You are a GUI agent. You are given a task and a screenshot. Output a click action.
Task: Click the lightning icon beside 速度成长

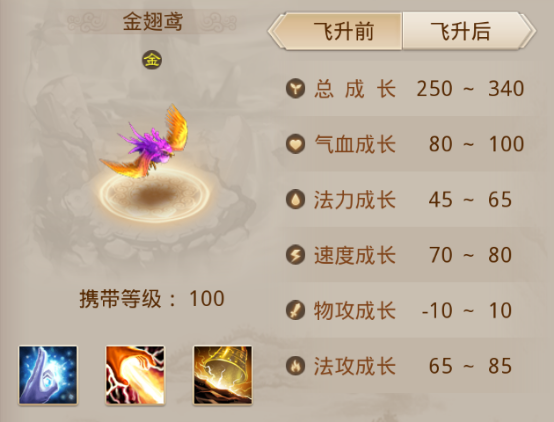[295, 255]
